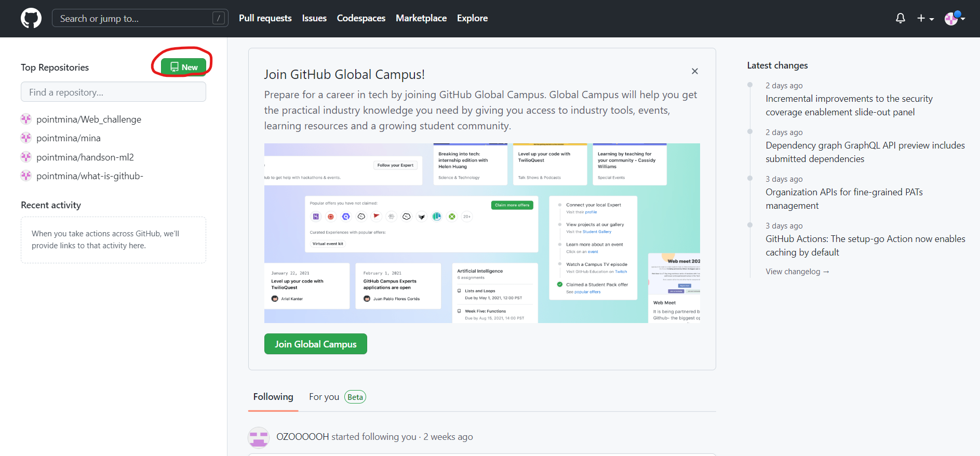Focus the Search or jump to field
Viewport: 980px width, 456px height.
tap(140, 18)
